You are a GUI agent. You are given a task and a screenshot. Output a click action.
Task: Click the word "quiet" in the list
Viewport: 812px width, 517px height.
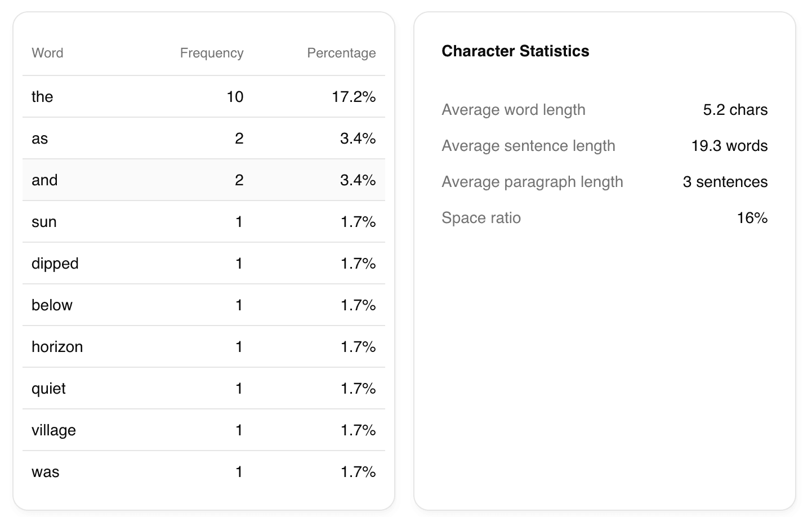[48, 389]
